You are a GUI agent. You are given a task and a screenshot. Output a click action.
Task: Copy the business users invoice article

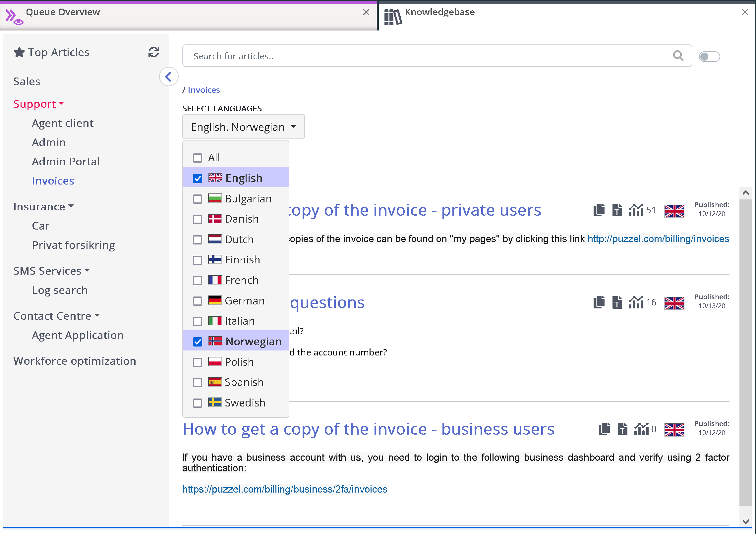coord(604,429)
